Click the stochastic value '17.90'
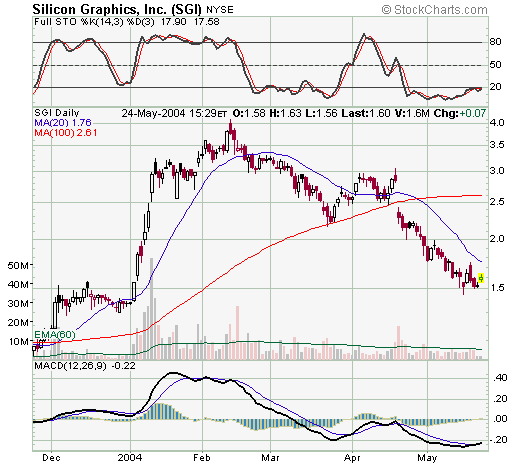This screenshot has height=468, width=520. coord(173,22)
